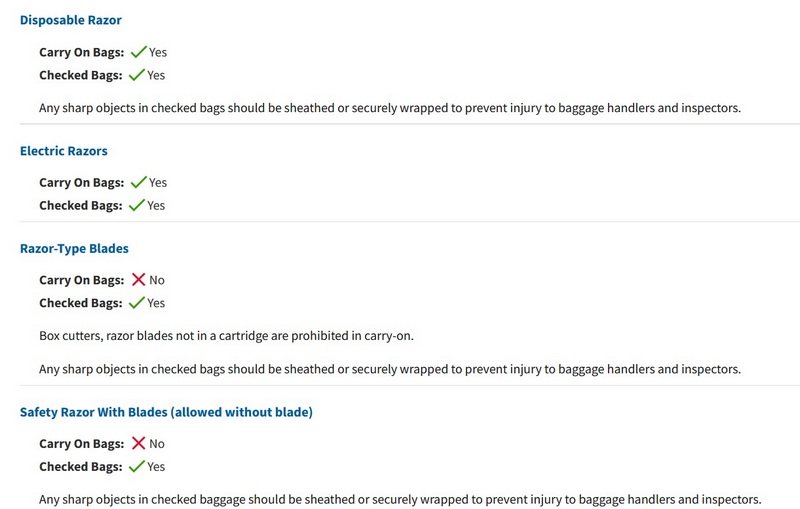Viewport: 800px width, 509px height.
Task: Click red X for Safety Razor carry-on
Action: (x=138, y=443)
